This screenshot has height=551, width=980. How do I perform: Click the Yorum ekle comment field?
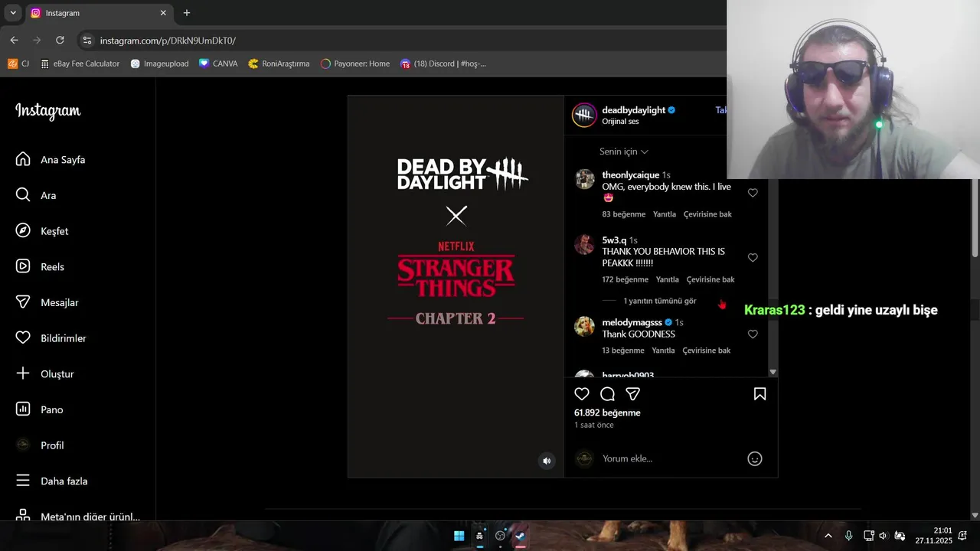pyautogui.click(x=670, y=458)
